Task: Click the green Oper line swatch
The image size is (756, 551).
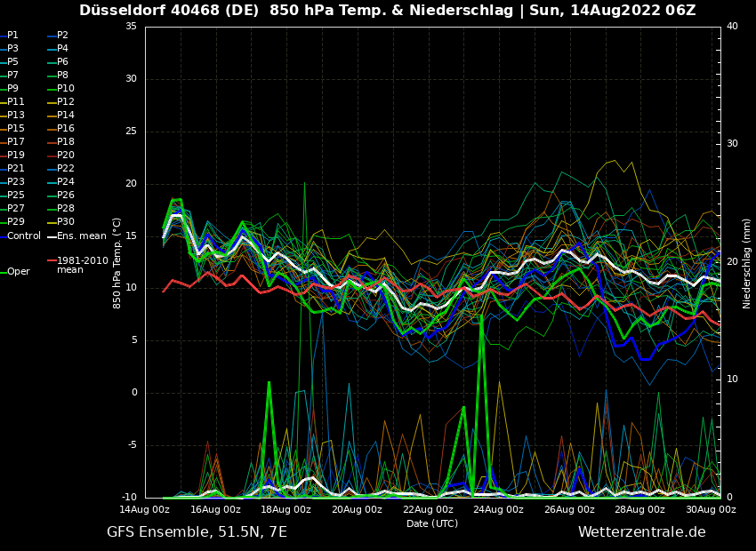Action: point(3,272)
